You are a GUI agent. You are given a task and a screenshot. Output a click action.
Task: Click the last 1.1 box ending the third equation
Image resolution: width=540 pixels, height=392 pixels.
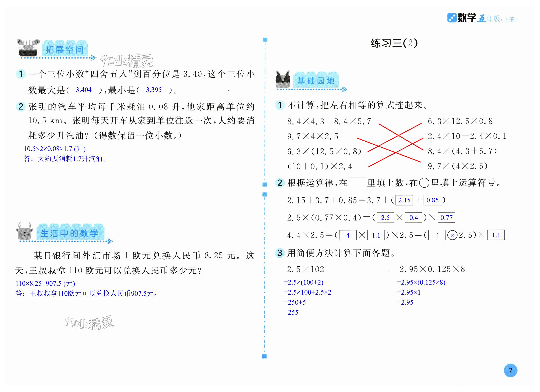tap(496, 235)
